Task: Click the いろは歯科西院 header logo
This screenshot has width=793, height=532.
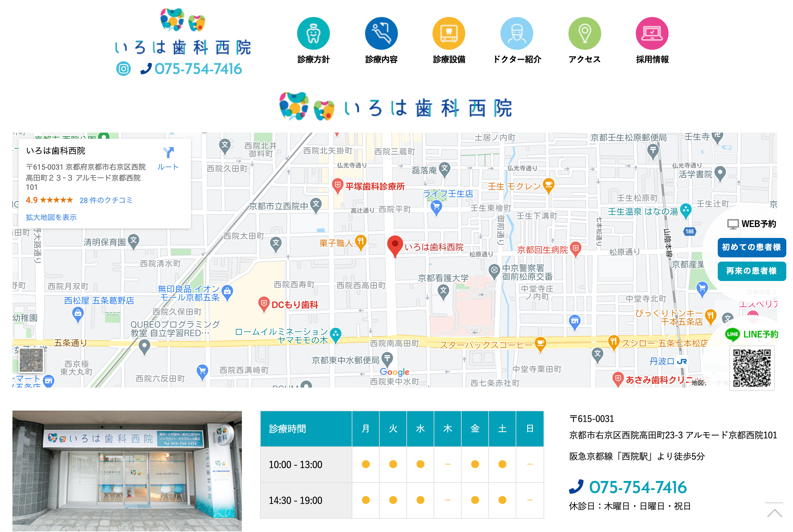Action: pos(183,32)
